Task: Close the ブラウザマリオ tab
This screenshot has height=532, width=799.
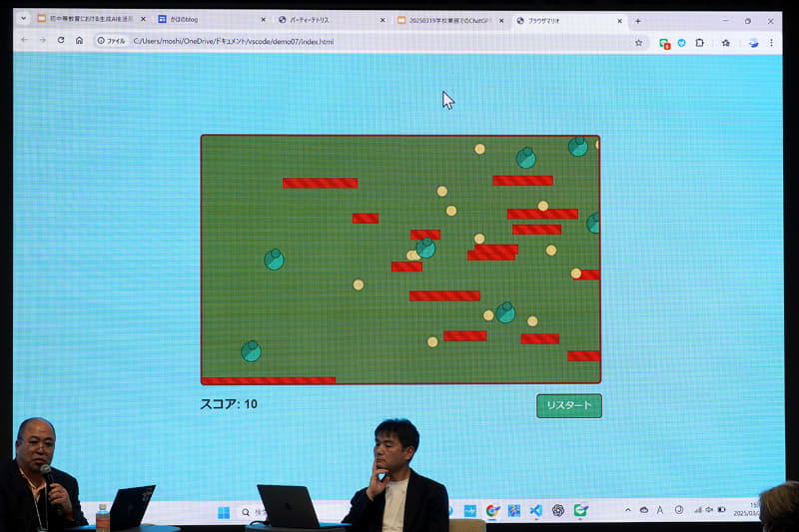Action: tap(619, 21)
